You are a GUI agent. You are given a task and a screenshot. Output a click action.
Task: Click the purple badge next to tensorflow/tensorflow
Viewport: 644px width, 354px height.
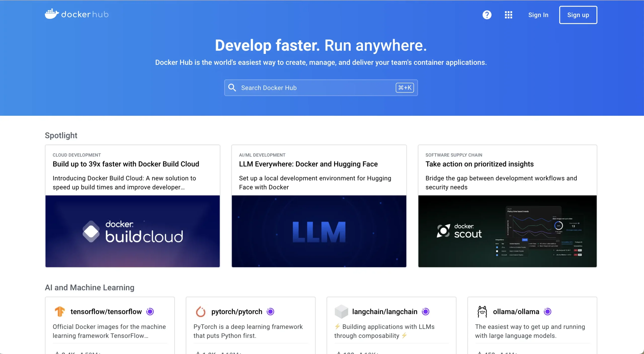[x=150, y=311]
